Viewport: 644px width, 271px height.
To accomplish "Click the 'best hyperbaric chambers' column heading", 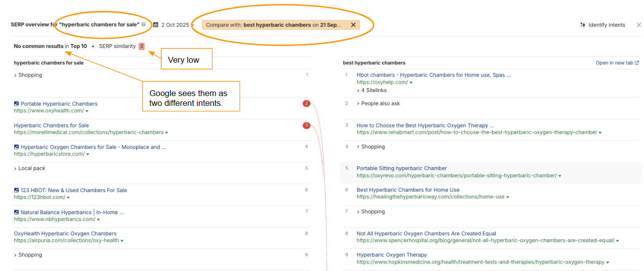I will 374,63.
